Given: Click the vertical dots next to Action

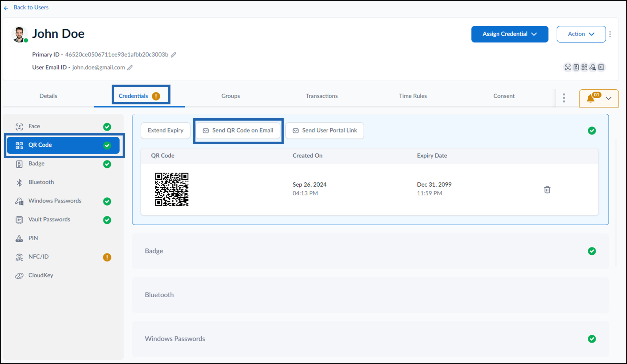Looking at the screenshot, I should pyautogui.click(x=610, y=34).
